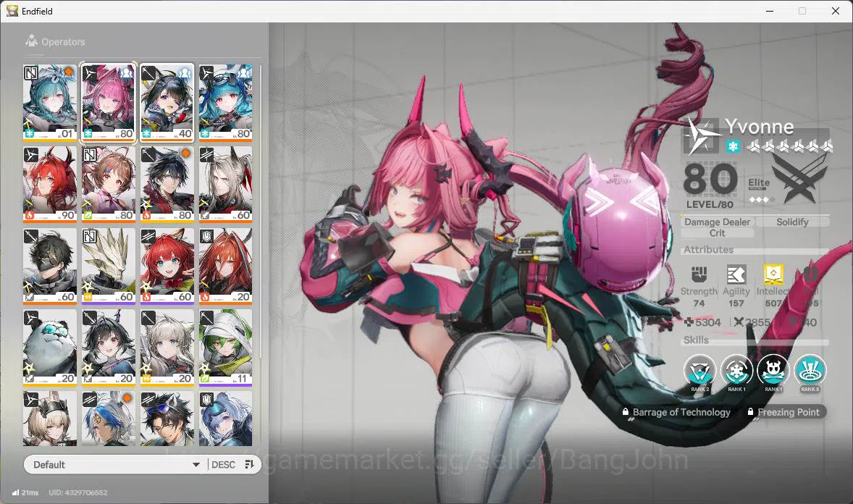853x504 pixels.
Task: Select the panda operator card
Action: (50, 348)
